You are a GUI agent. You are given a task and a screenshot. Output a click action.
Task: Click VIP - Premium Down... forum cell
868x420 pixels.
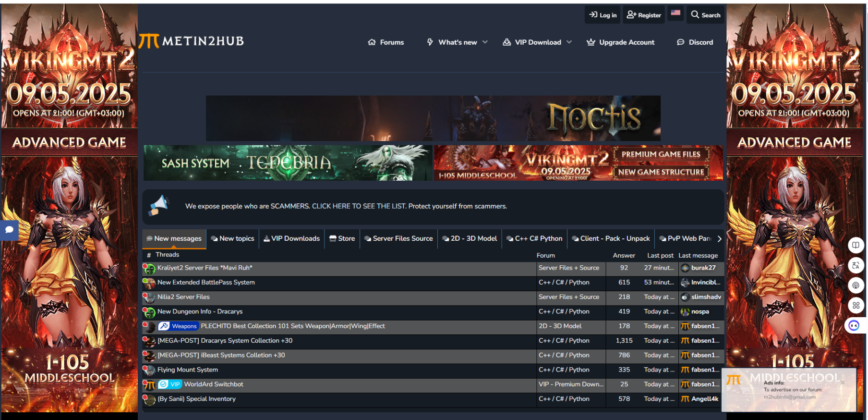(x=571, y=384)
